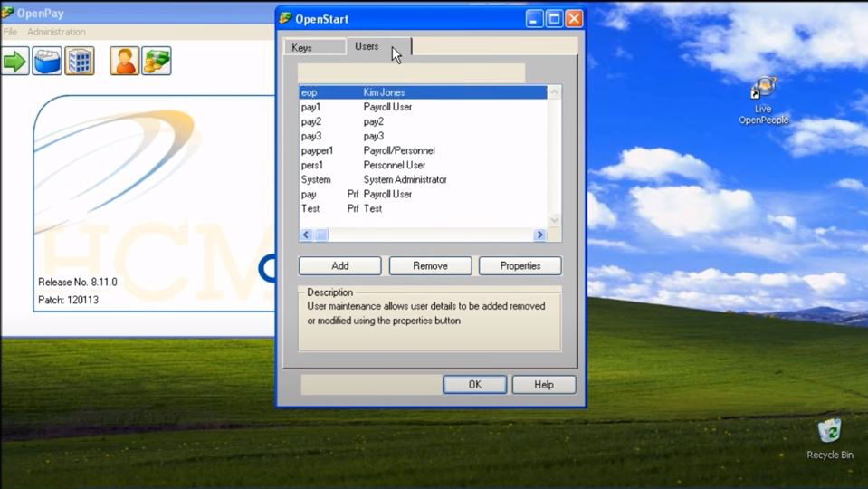
Task: Close the OpenStart window
Action: click(x=574, y=19)
